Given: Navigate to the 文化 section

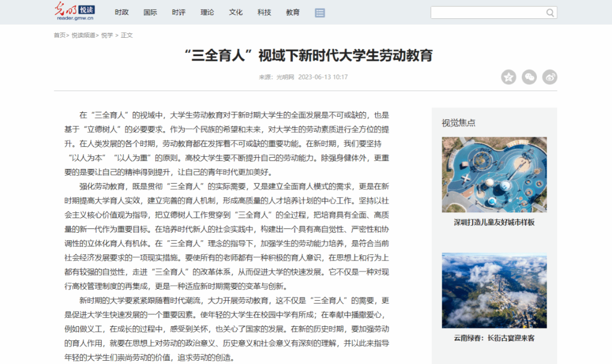Looking at the screenshot, I should tap(236, 13).
